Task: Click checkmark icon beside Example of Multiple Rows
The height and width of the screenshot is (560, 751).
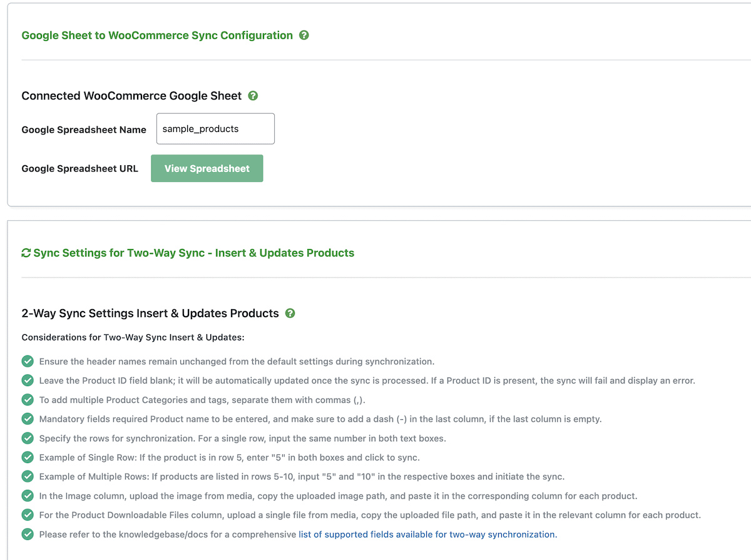Action: (x=28, y=476)
